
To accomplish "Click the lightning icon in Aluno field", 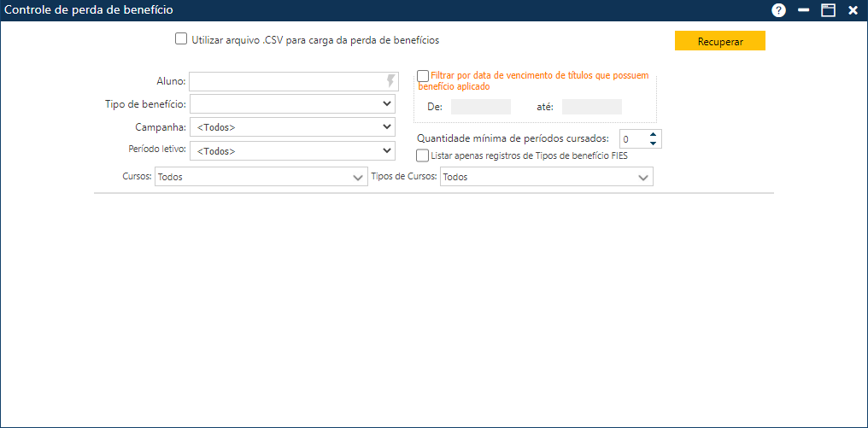I will pyautogui.click(x=391, y=81).
